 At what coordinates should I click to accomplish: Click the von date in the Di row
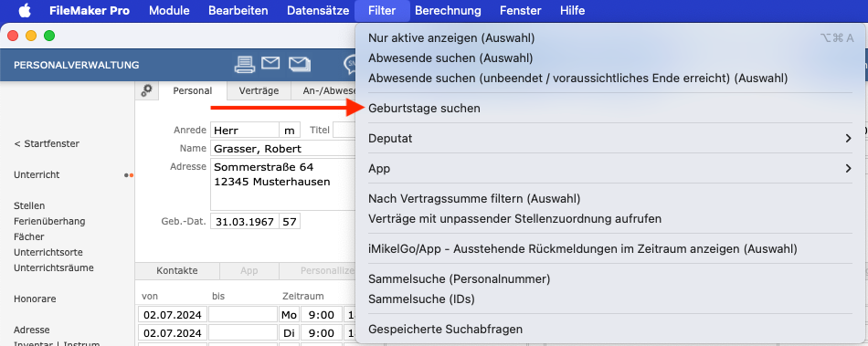click(173, 333)
